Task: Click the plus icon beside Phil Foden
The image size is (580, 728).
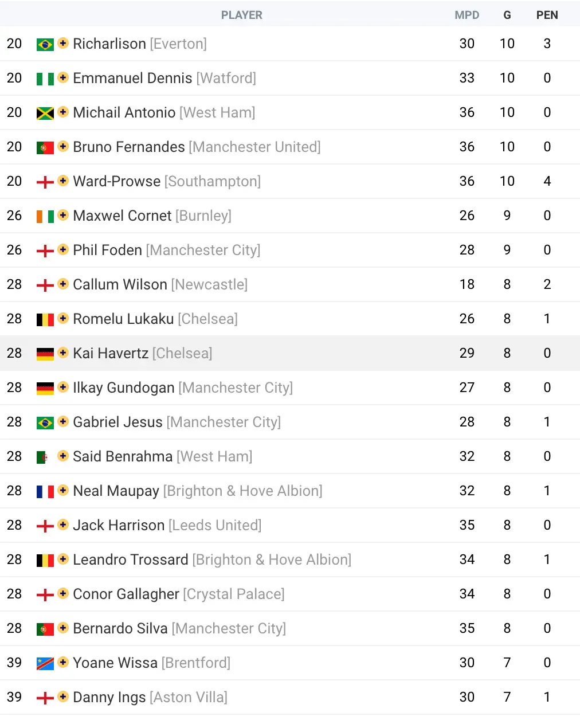Action: pyautogui.click(x=63, y=249)
